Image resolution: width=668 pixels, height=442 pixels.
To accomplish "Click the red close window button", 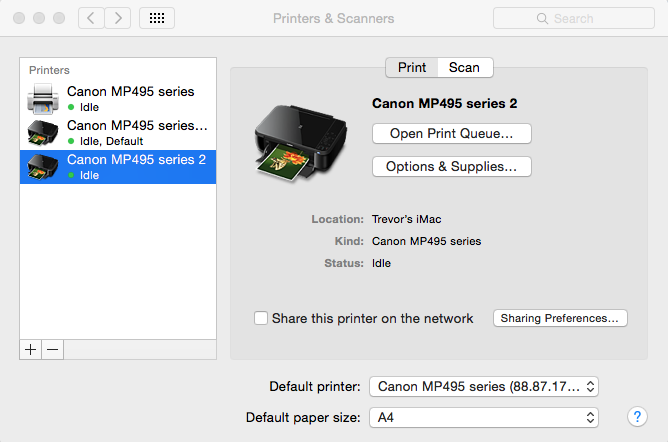I will [x=19, y=18].
